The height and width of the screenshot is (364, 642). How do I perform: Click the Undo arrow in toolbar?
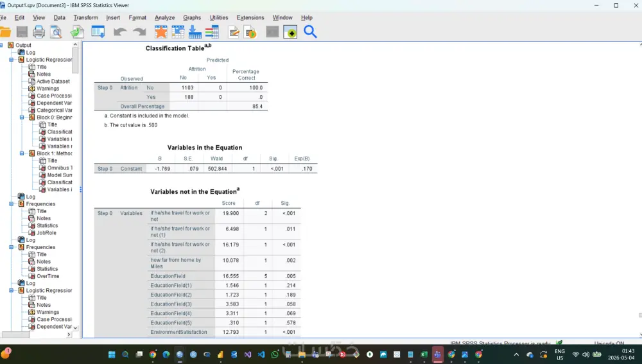pyautogui.click(x=119, y=32)
